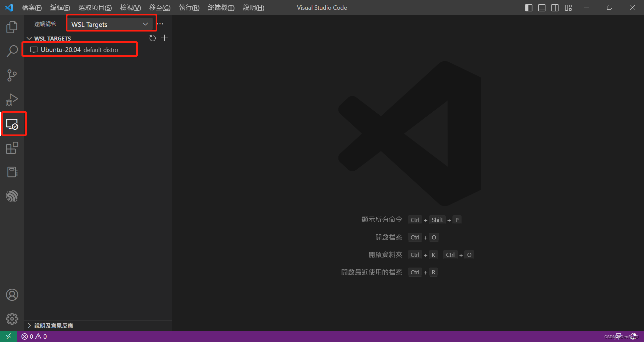Open the 檢視(V) menu

tap(130, 7)
